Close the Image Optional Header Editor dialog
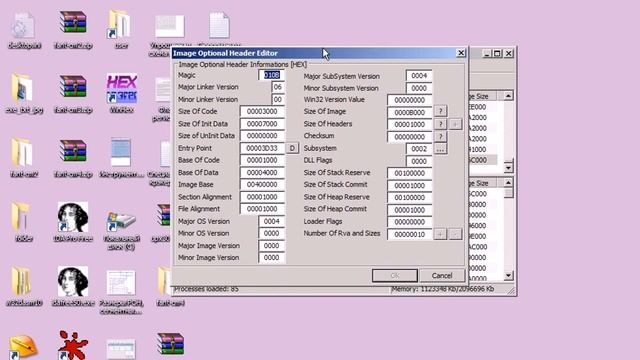Screen dimensions: 640x360 [x=461, y=53]
